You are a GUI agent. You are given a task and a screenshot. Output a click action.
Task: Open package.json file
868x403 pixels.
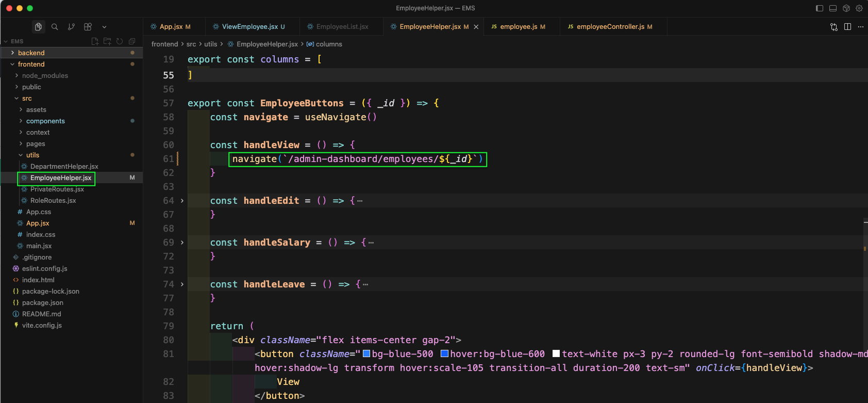(71, 302)
